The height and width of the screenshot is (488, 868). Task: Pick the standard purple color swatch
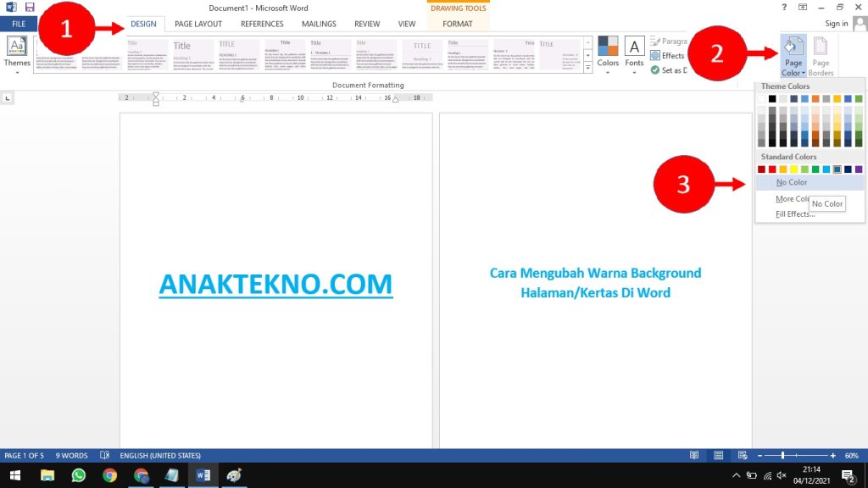[859, 169]
